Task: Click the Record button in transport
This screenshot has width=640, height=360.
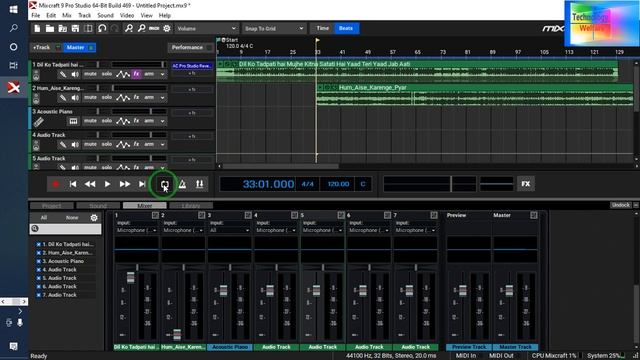Action: (x=56, y=184)
